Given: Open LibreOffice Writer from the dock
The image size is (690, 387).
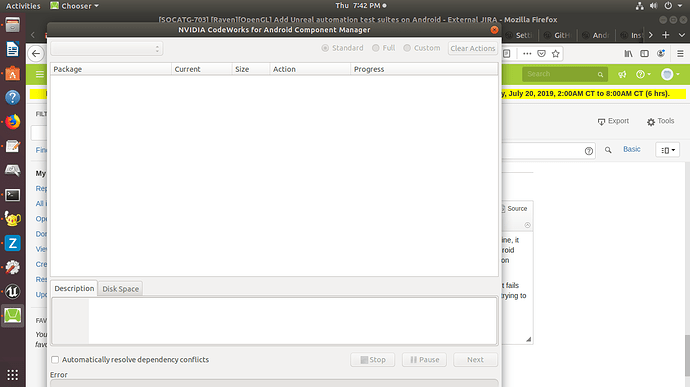Looking at the screenshot, I should pyautogui.click(x=12, y=49).
